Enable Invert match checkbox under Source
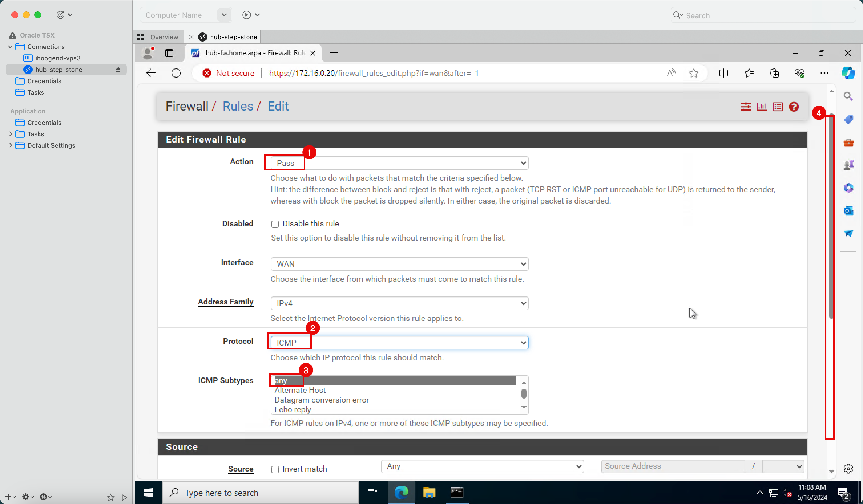The image size is (863, 504). [x=275, y=469]
